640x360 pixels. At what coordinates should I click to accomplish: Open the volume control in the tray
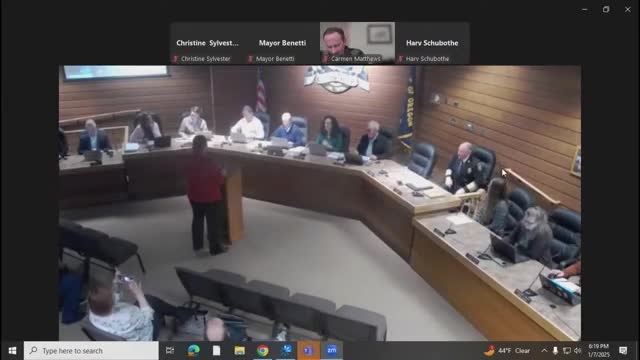click(x=577, y=351)
